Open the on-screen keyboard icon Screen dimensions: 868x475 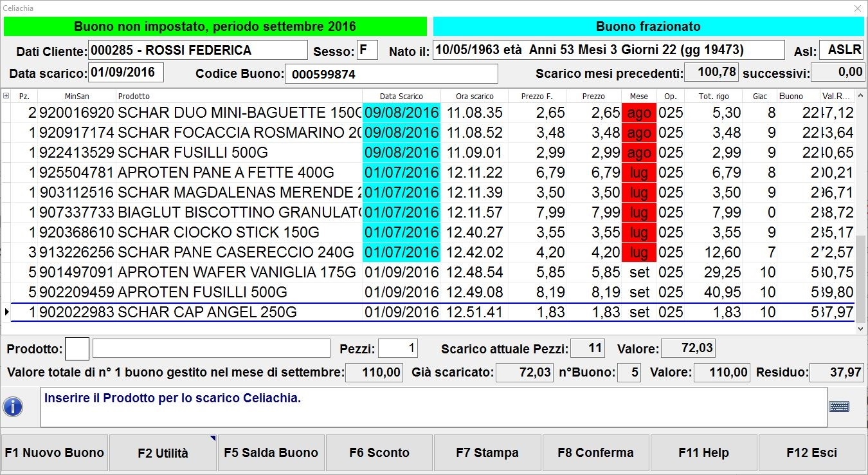[839, 406]
